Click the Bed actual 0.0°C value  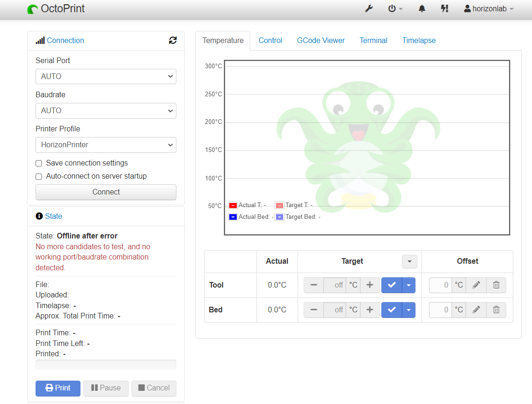coord(277,310)
